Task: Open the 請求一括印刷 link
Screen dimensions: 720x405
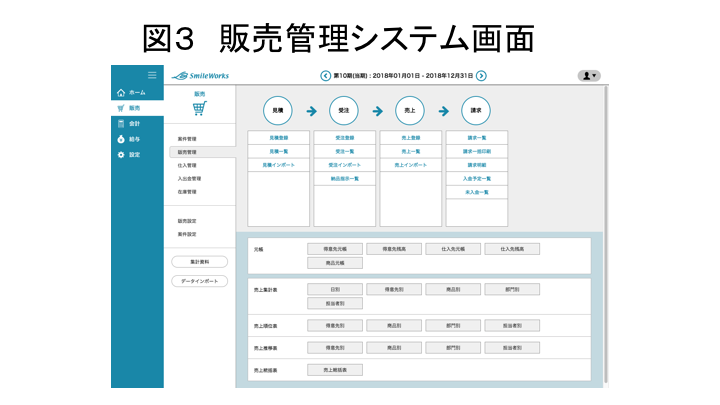Action: pos(477,152)
